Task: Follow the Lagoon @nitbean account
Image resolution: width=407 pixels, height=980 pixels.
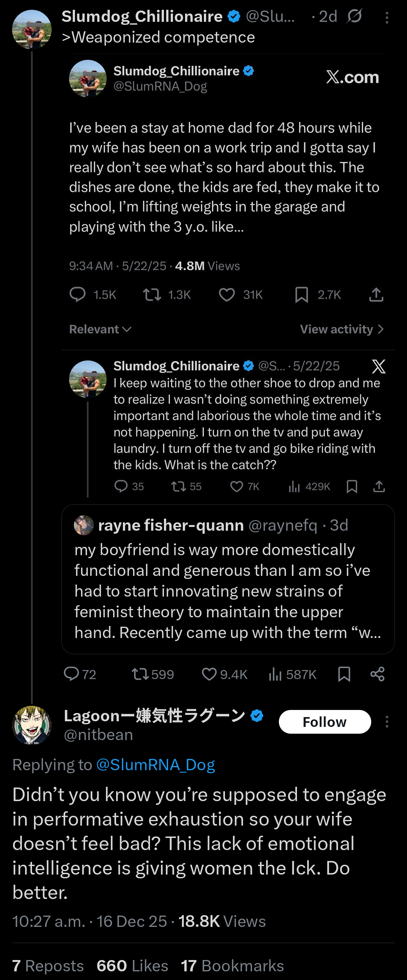Action: (x=324, y=722)
